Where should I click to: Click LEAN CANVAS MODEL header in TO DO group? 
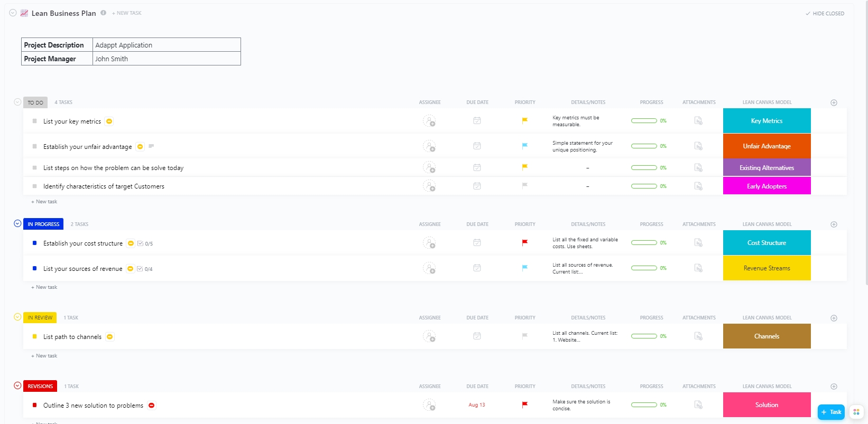tap(767, 102)
